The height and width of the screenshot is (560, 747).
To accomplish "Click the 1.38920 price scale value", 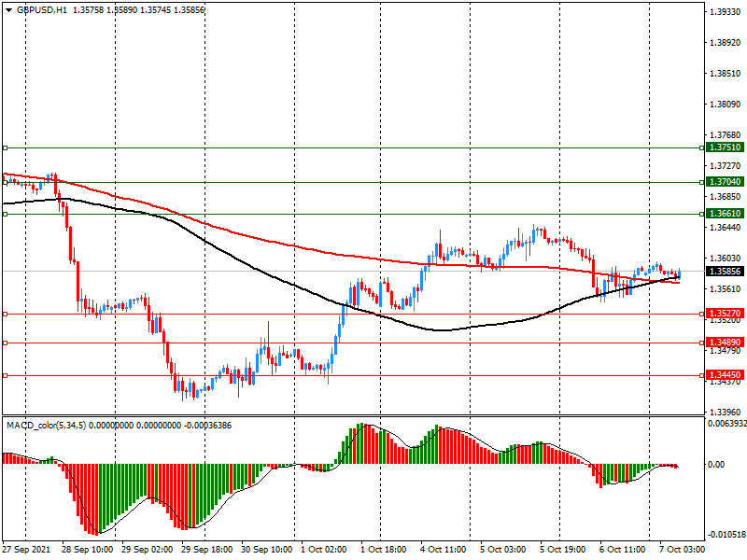I will (x=726, y=43).
